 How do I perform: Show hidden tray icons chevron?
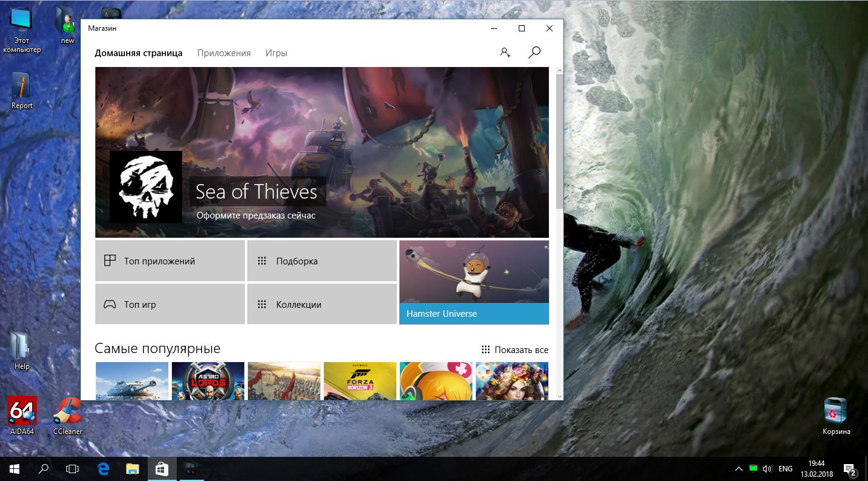[x=738, y=468]
